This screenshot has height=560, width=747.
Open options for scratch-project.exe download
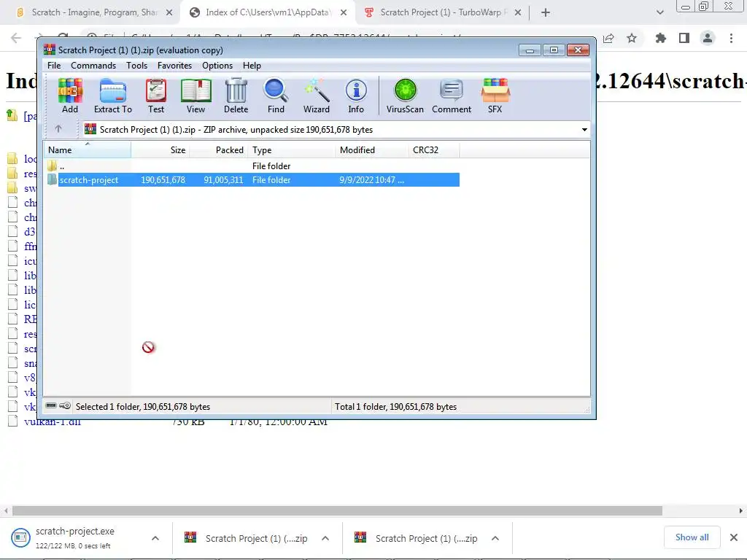pos(155,538)
